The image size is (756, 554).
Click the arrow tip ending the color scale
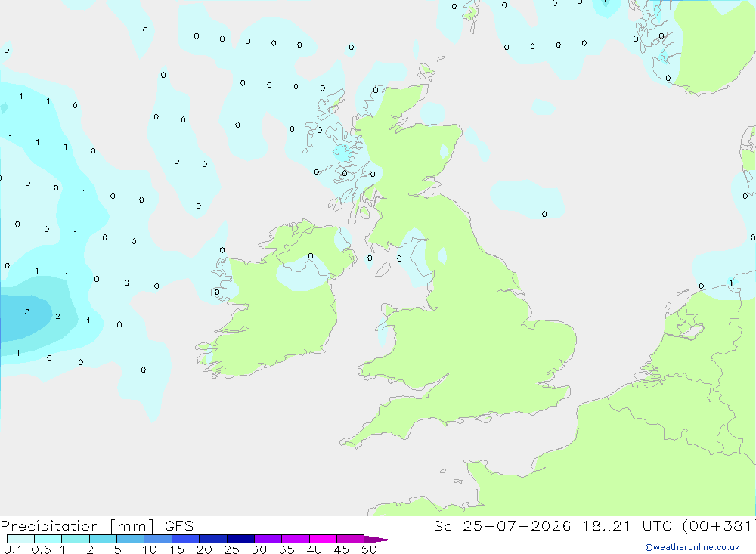point(378,540)
